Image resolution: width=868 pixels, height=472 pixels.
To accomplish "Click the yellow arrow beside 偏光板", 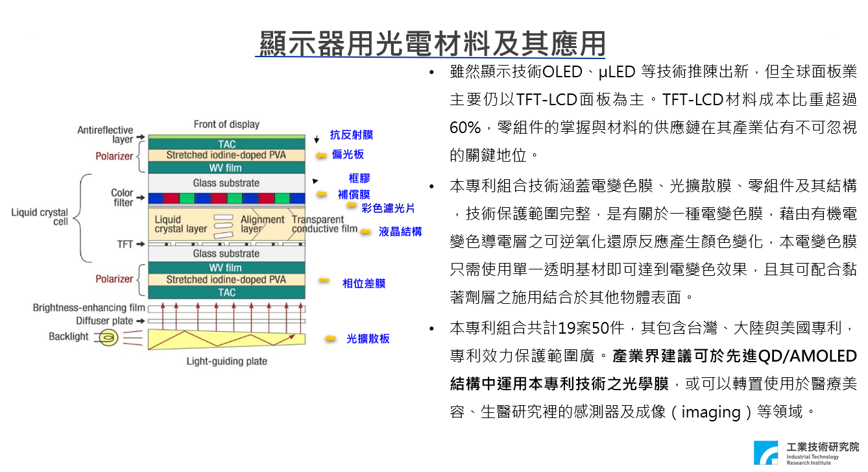I will tap(322, 155).
